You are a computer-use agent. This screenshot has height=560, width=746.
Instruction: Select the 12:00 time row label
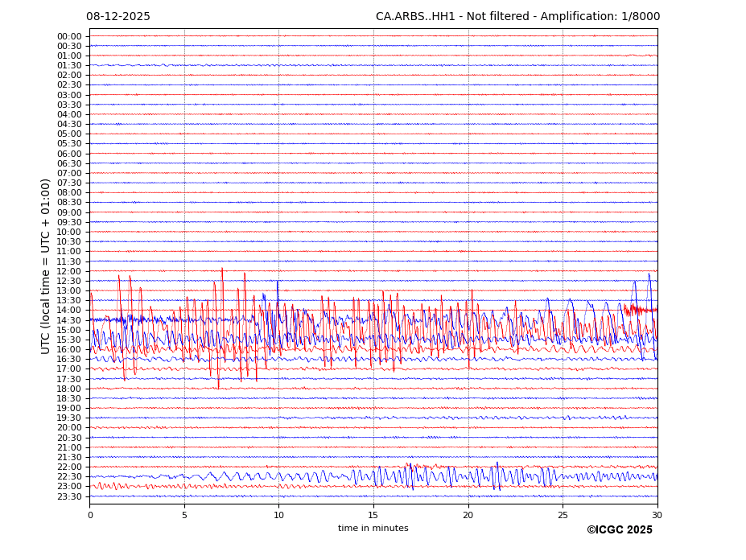[x=69, y=271]
